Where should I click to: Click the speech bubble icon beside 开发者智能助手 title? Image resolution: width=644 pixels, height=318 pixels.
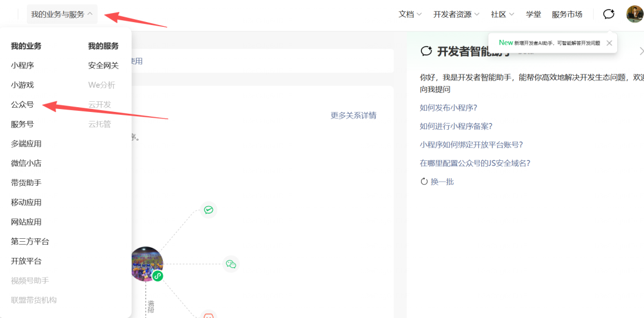point(427,51)
